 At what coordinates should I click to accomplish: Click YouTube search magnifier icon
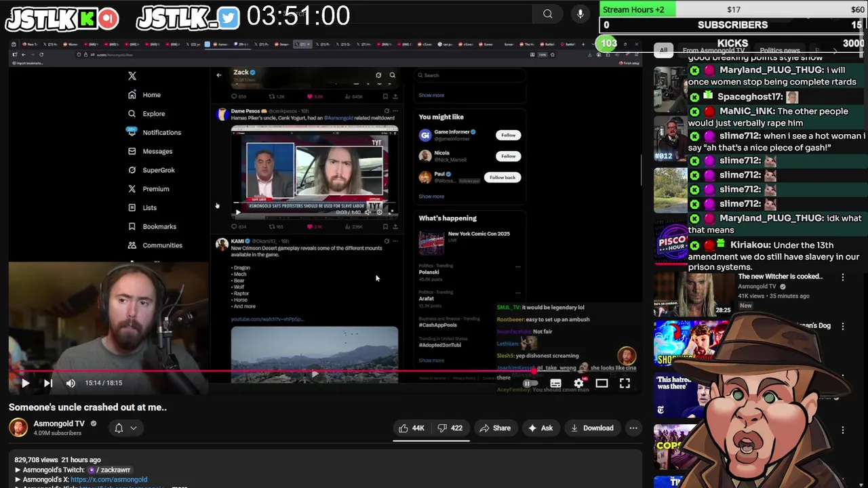548,14
